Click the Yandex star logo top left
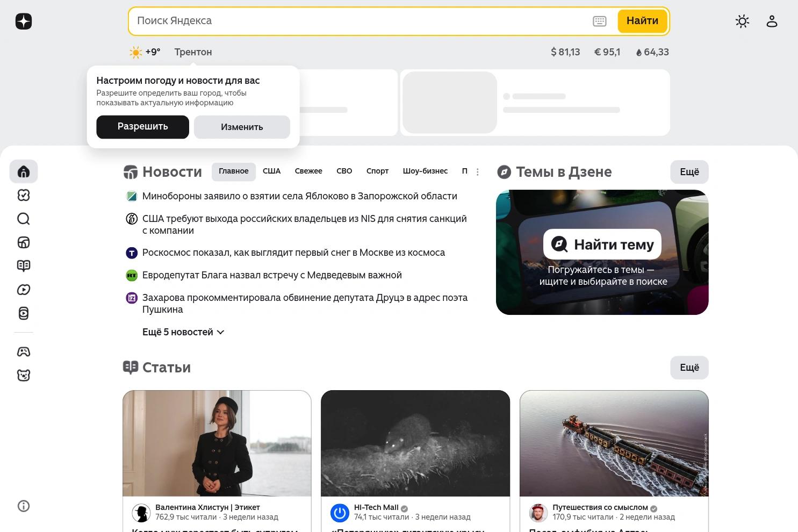This screenshot has width=798, height=532. click(23, 21)
